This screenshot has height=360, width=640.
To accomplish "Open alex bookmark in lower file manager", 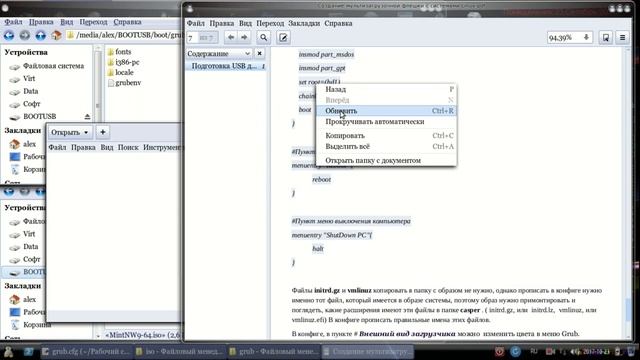I will [x=23, y=300].
